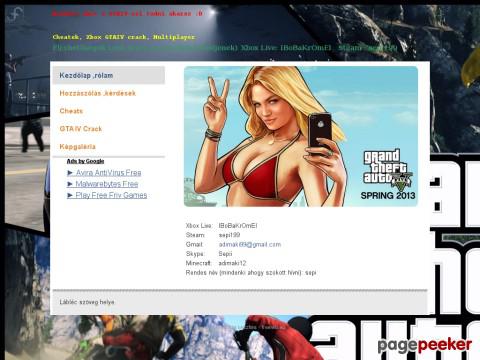Screen dimensions: 480x360
Task: Open the Képgaléria gallery page
Action: click(78, 147)
